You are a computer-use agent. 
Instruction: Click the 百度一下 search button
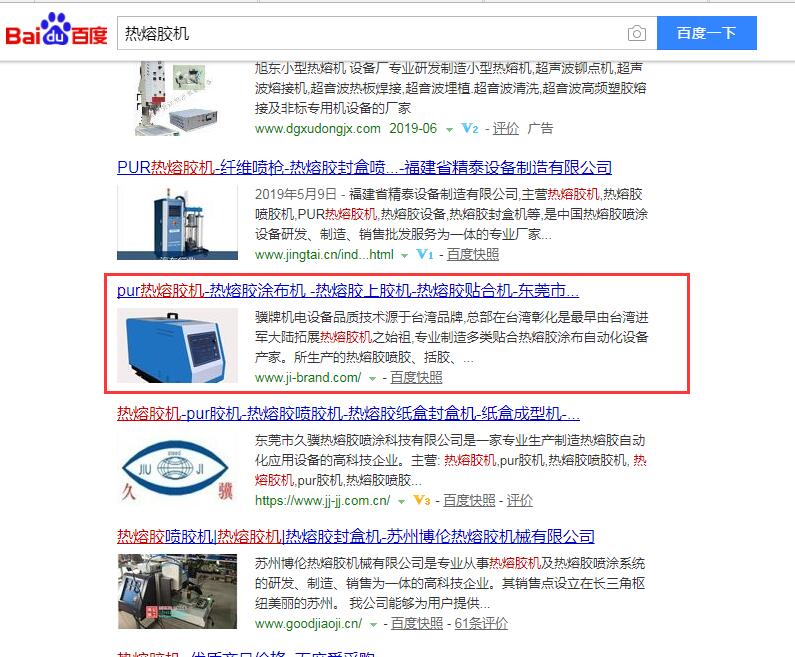pos(707,33)
